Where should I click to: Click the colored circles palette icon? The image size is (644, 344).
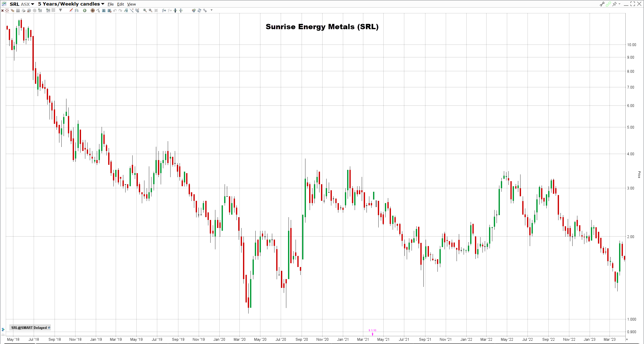[x=194, y=10]
